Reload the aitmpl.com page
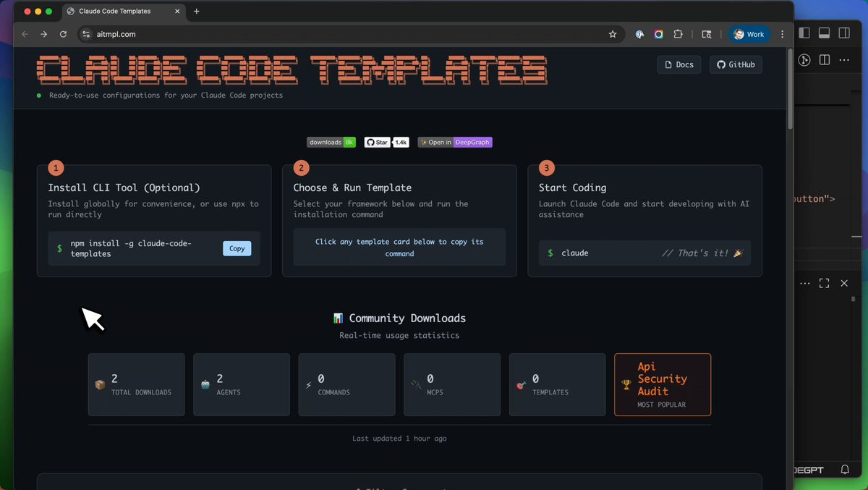 pyautogui.click(x=63, y=34)
